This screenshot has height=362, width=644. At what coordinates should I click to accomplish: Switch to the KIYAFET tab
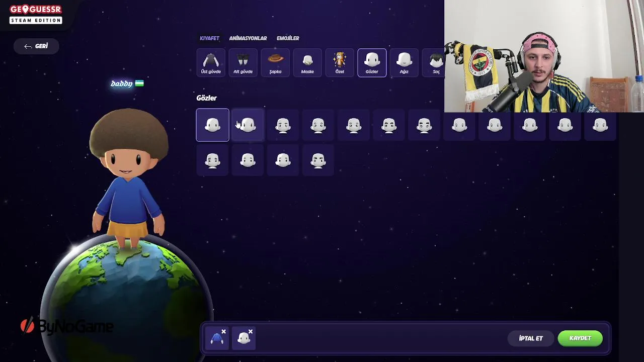[209, 38]
